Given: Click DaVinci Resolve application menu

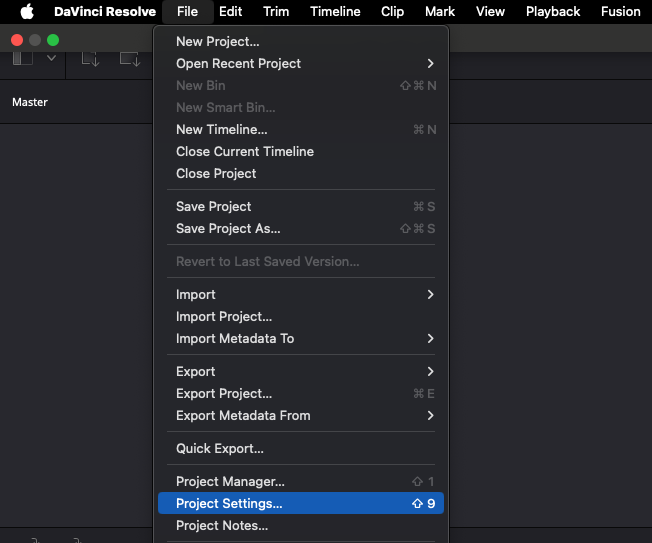Looking at the screenshot, I should (x=105, y=12).
